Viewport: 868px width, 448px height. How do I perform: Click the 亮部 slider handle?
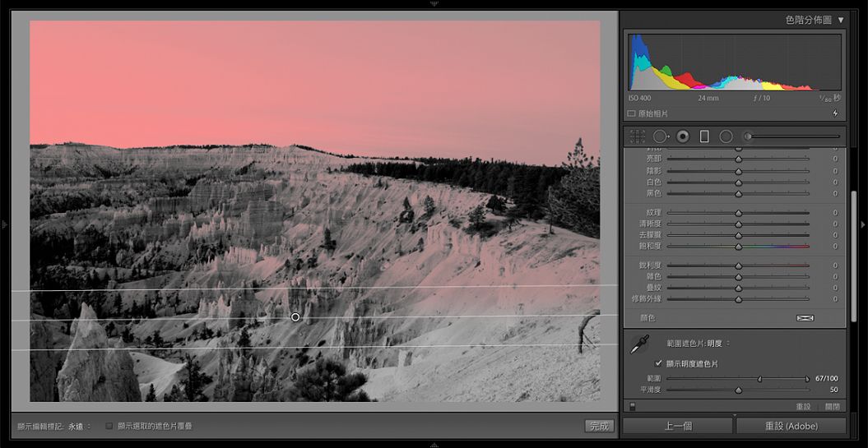(x=738, y=159)
